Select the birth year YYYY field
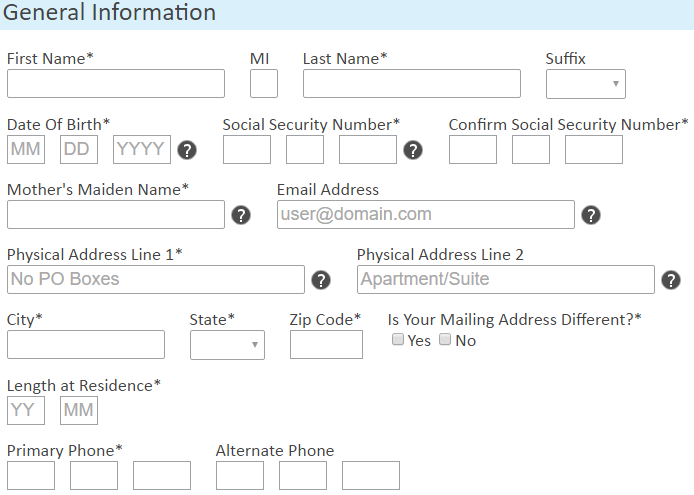694x495 pixels. pyautogui.click(x=142, y=149)
